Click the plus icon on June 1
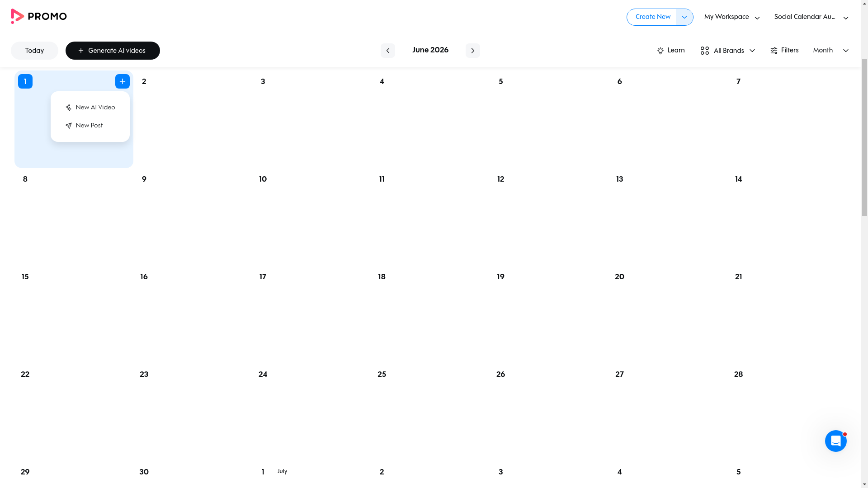Viewport: 868px width, 488px height. point(123,81)
